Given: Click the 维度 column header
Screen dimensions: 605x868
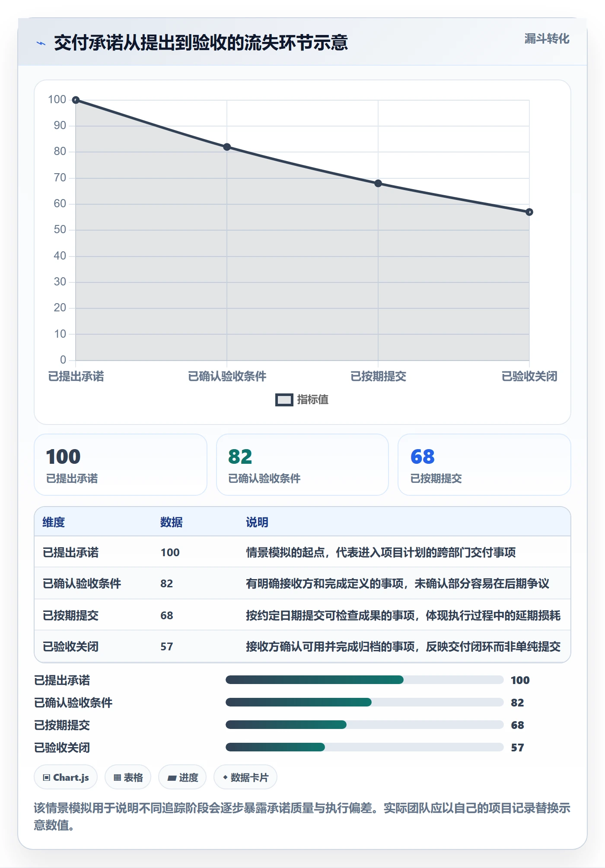Looking at the screenshot, I should click(x=54, y=522).
